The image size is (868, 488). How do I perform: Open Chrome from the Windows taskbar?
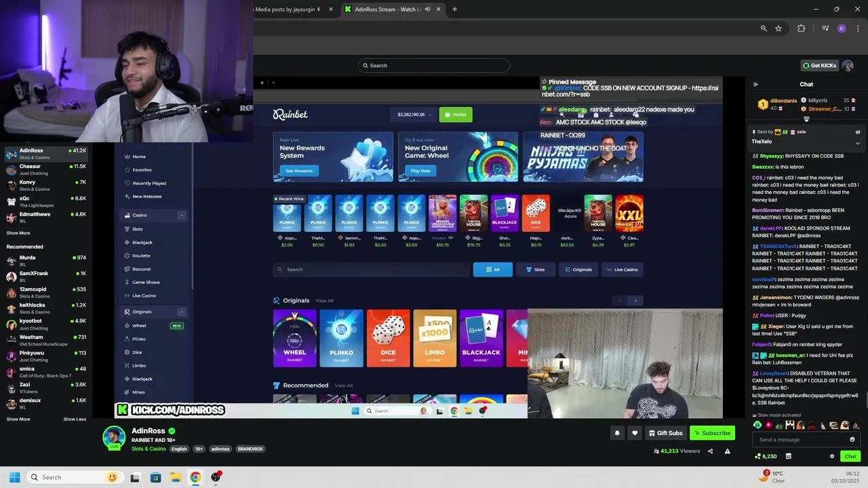coord(195,477)
